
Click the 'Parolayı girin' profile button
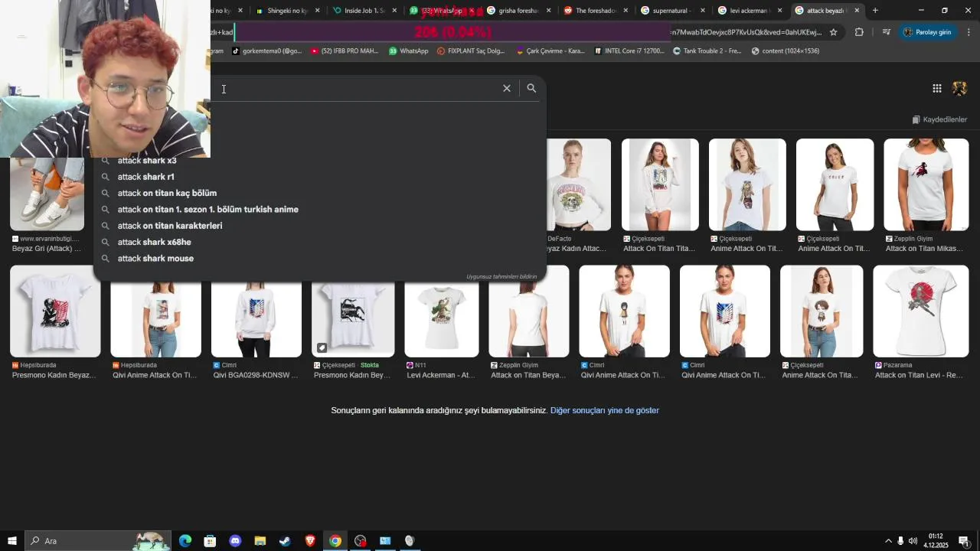point(927,32)
